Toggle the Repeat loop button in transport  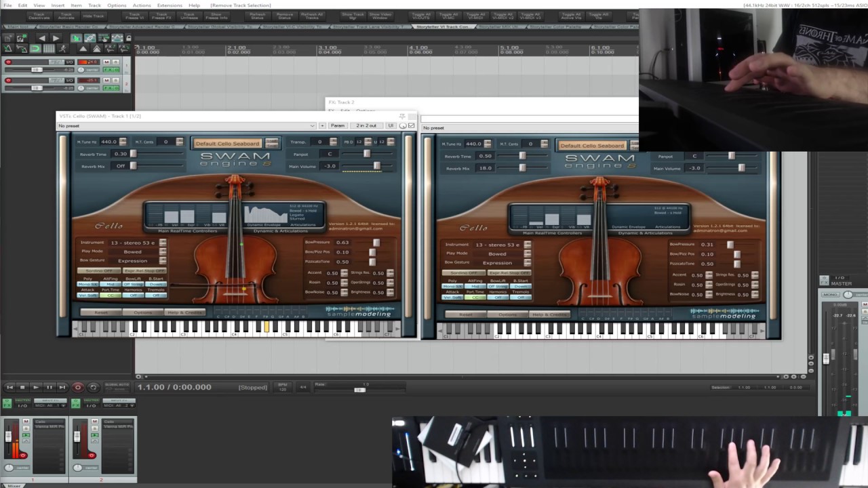(x=94, y=387)
